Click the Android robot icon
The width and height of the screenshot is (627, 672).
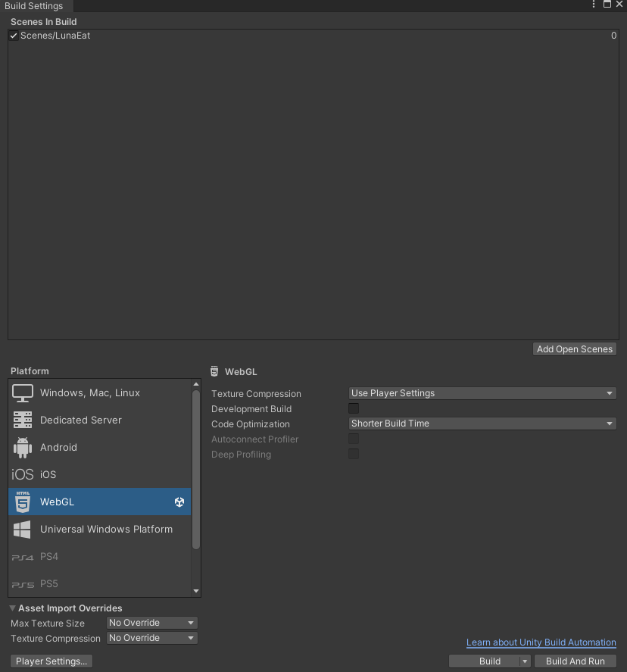(23, 448)
